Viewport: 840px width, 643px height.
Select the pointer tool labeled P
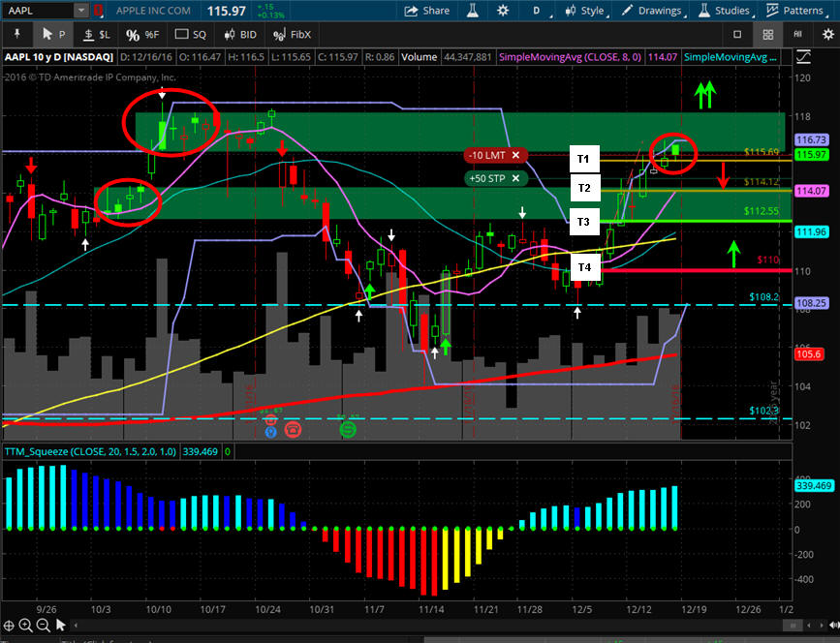point(53,34)
